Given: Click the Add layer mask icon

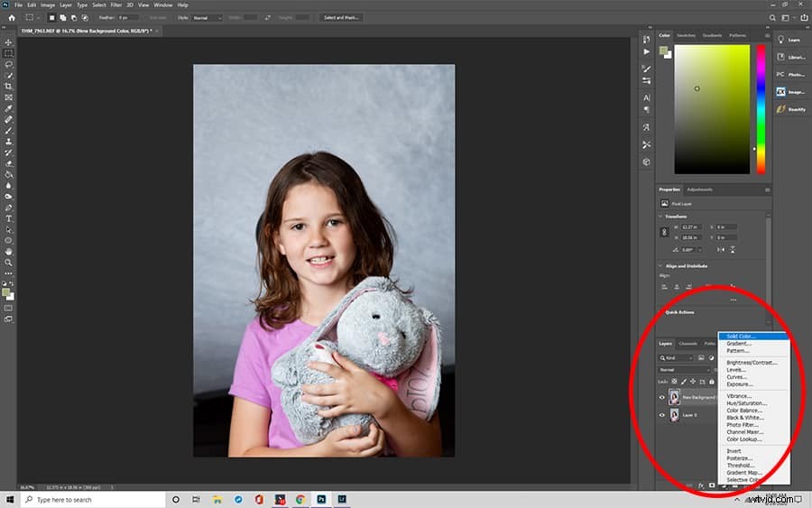Looking at the screenshot, I should [x=712, y=485].
